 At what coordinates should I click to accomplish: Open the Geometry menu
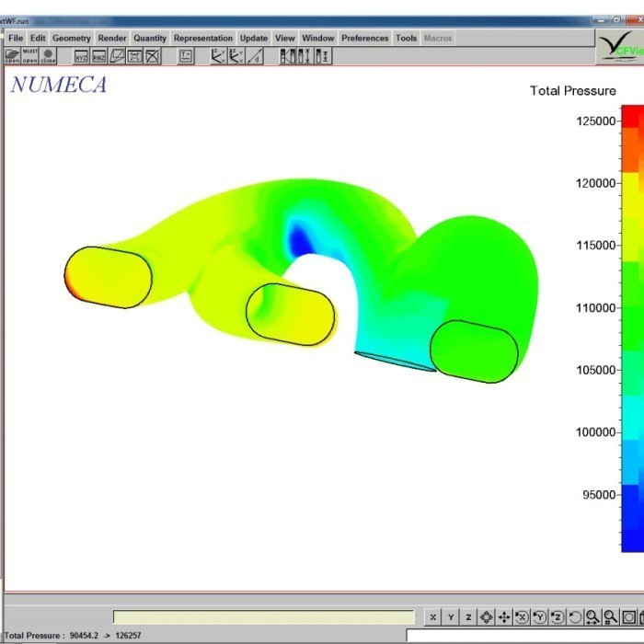coord(72,39)
